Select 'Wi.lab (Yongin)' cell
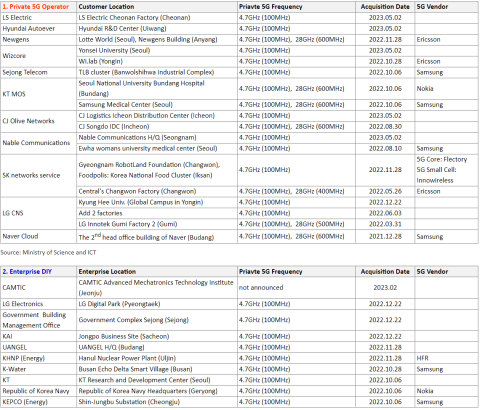Image resolution: width=480 pixels, height=410 pixels. point(157,62)
